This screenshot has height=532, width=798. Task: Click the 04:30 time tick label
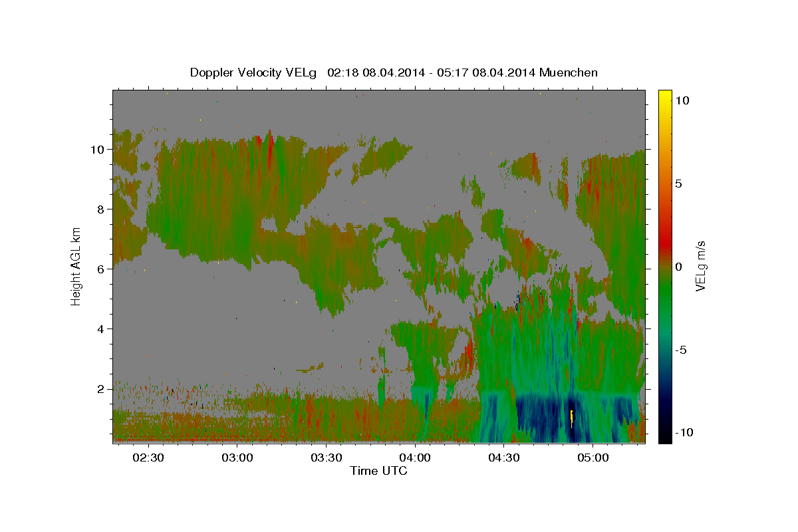coord(504,458)
